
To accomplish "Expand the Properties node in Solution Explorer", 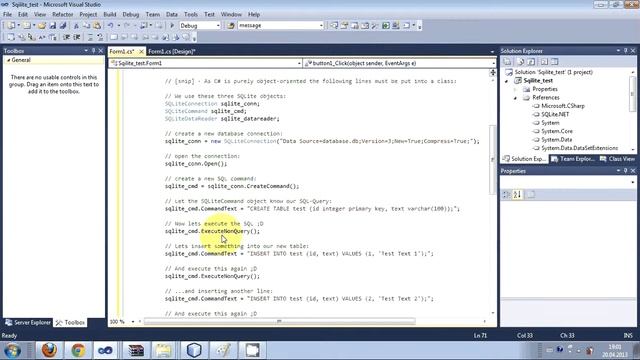I will tap(516, 89).
